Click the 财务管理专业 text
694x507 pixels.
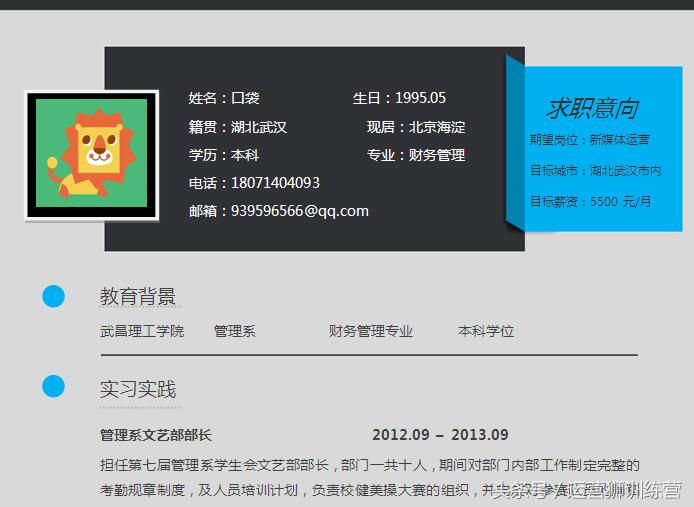tap(370, 331)
